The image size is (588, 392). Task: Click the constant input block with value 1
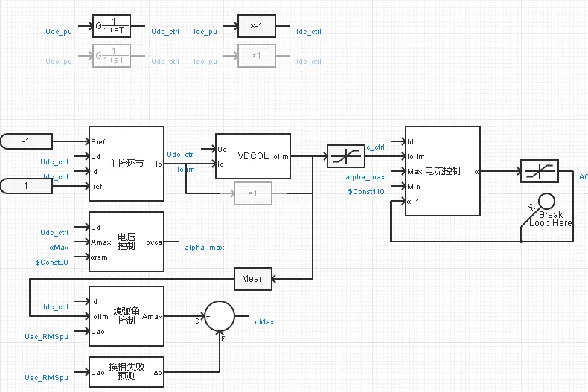point(27,185)
